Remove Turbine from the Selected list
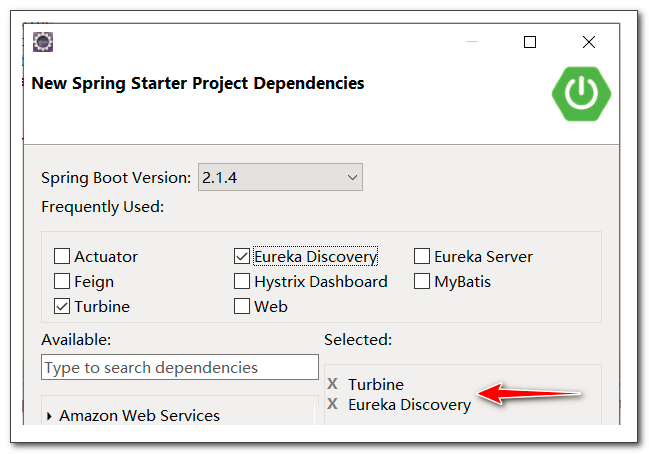The width and height of the screenshot is (649, 454). pos(332,384)
